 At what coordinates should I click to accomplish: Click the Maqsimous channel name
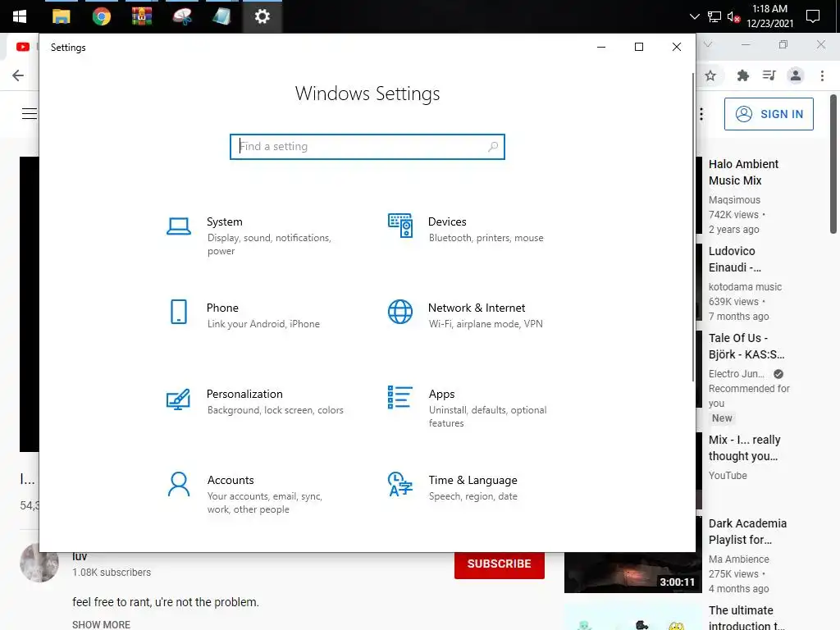(734, 200)
